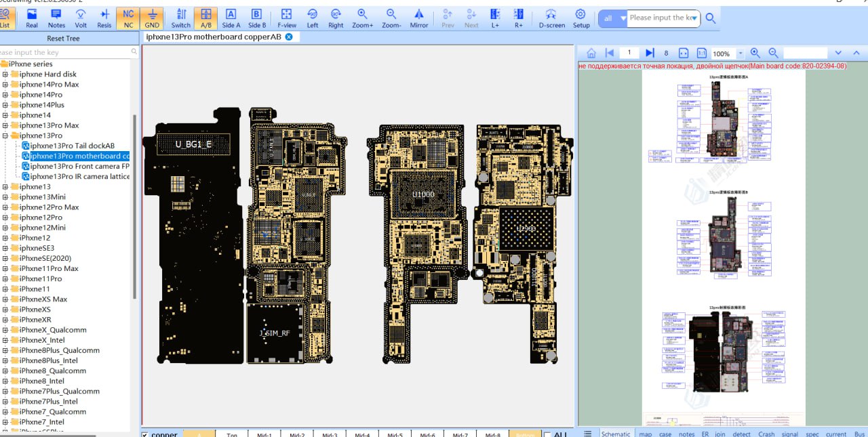Close the iphxne13Pro motherboard copperAB tab
The image size is (868, 437).
[289, 37]
